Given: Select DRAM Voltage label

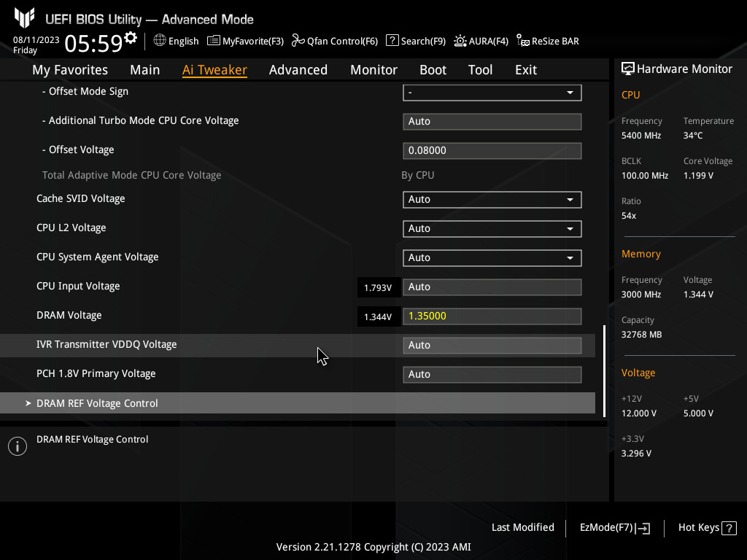Looking at the screenshot, I should pyautogui.click(x=69, y=315).
